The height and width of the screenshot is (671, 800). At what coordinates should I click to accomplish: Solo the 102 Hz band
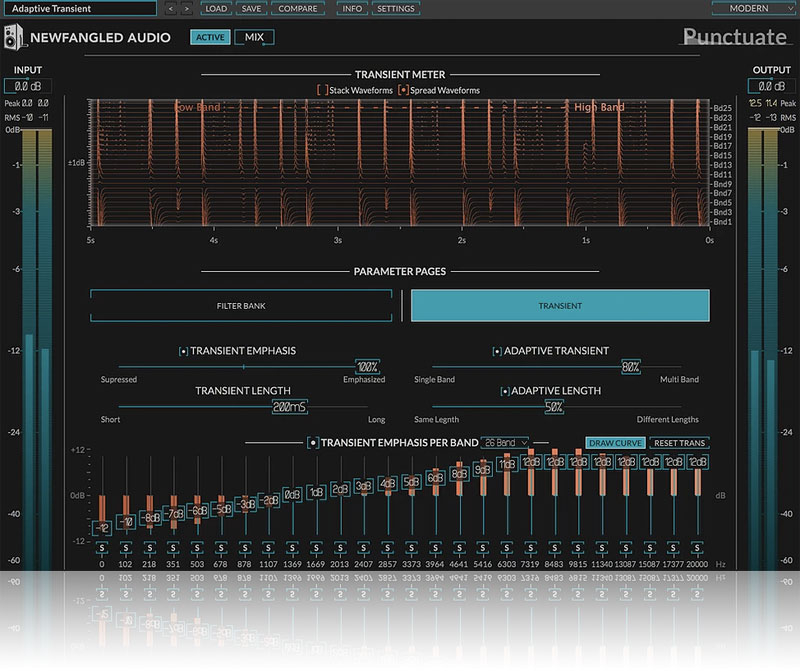click(125, 548)
